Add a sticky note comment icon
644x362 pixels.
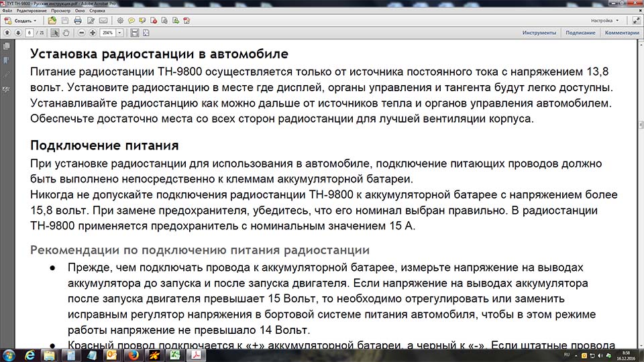click(131, 21)
